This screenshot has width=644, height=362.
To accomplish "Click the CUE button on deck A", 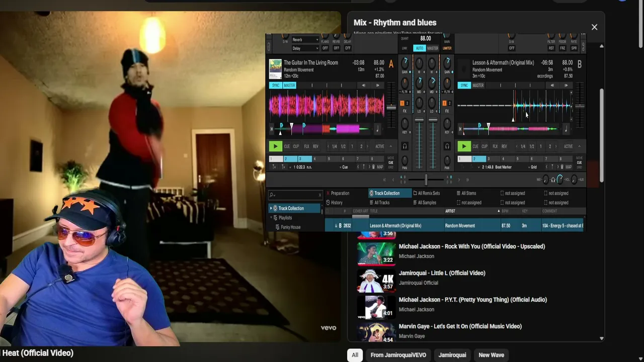I will 287,146.
